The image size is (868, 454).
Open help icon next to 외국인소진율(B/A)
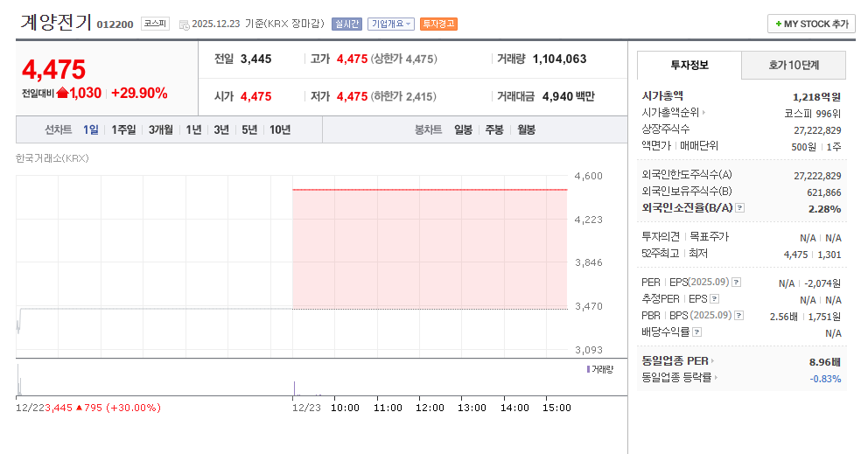740,208
